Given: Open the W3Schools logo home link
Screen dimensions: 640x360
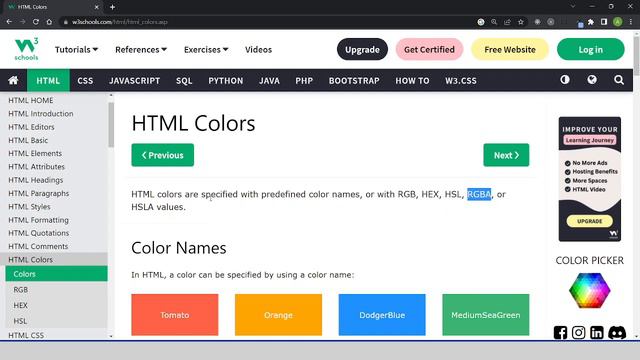Looking at the screenshot, I should 27,49.
